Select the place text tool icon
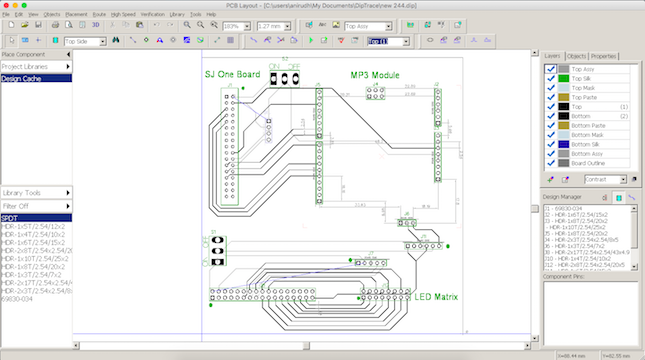The image size is (645, 360). point(160,40)
